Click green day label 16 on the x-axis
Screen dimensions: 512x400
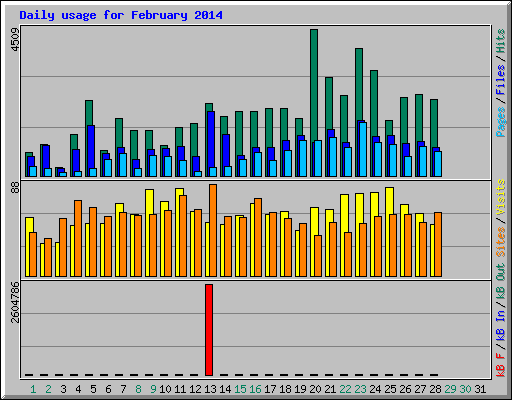pyautogui.click(x=255, y=389)
